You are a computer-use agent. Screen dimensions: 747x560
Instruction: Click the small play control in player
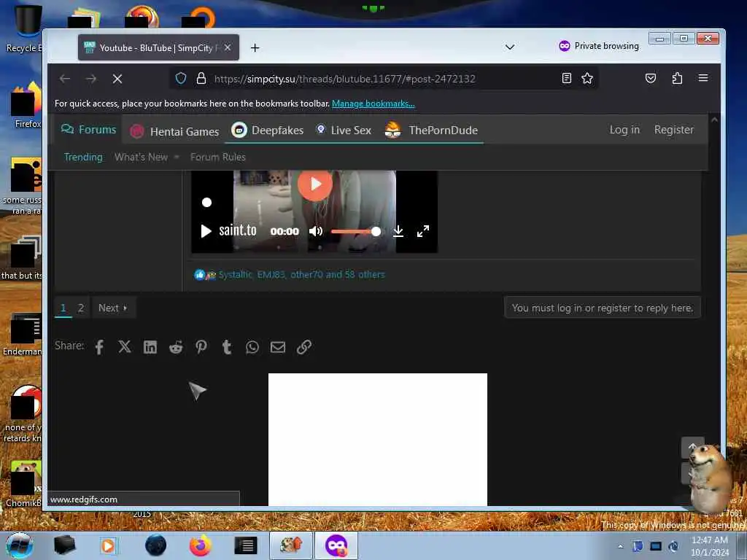pos(206,231)
